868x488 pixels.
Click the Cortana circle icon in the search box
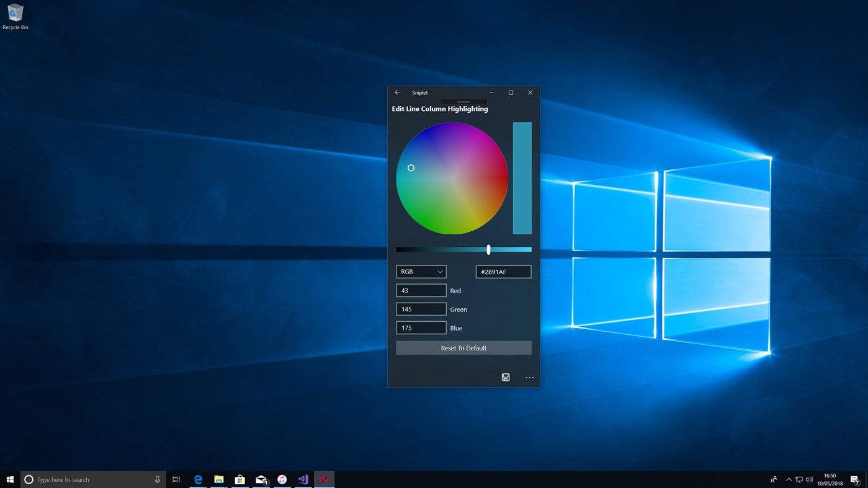(29, 479)
